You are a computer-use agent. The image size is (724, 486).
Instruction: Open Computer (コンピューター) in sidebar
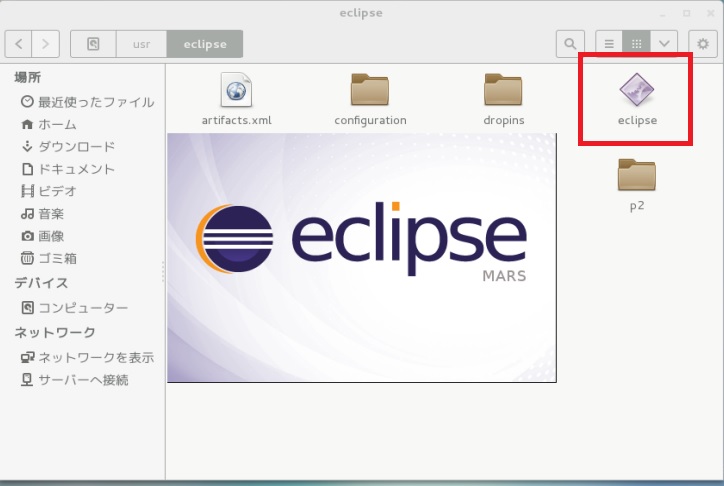click(74, 307)
